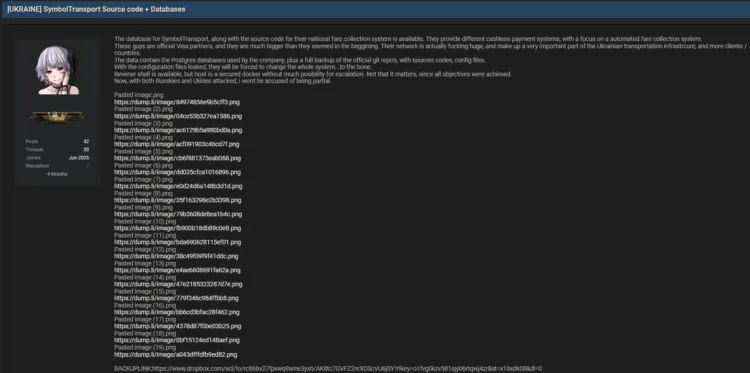Click the 'Pasted image (5).png' label
The image size is (750, 373).
[143, 151]
